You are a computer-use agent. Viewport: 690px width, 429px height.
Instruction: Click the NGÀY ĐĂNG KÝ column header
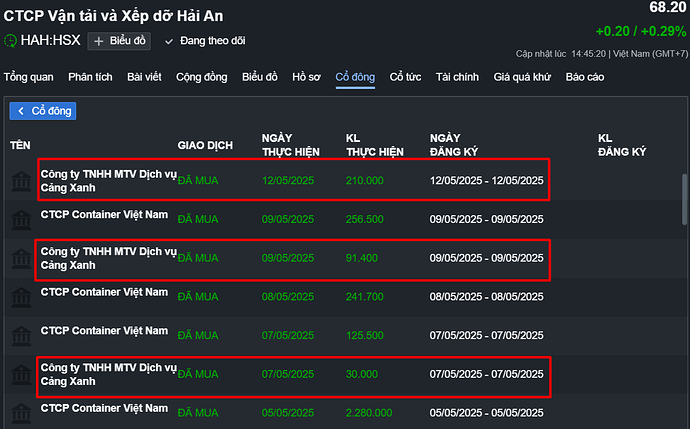[454, 145]
